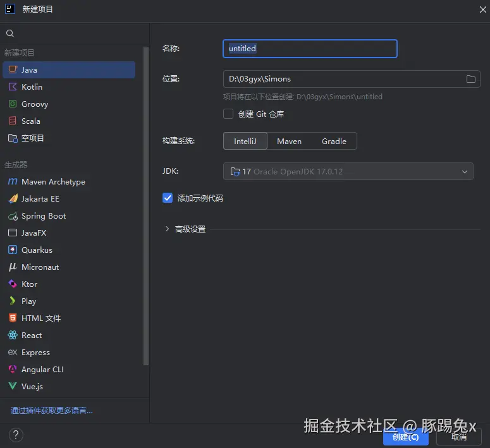Select the Play generator icon
The width and height of the screenshot is (490, 448).
pos(13,301)
